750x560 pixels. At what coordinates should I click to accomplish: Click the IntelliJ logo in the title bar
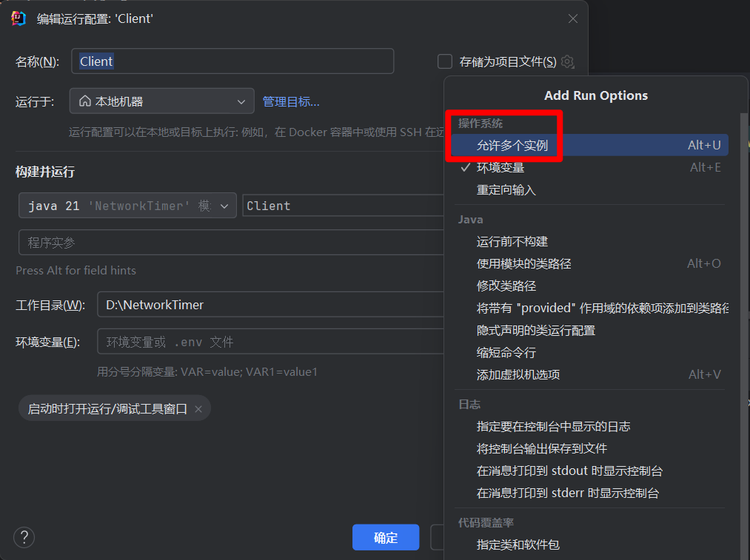pyautogui.click(x=19, y=18)
